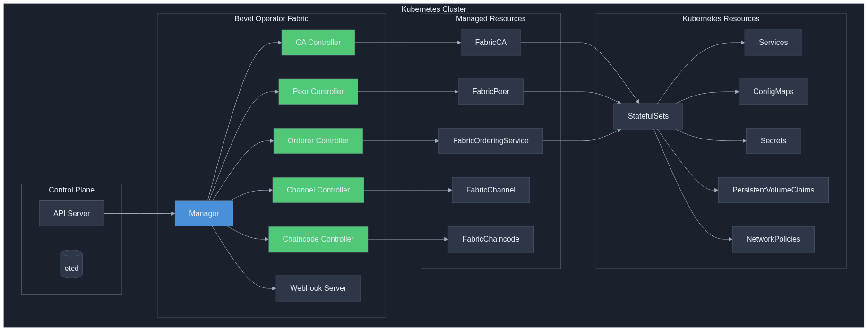Click the ConfigMaps node

pyautogui.click(x=773, y=92)
